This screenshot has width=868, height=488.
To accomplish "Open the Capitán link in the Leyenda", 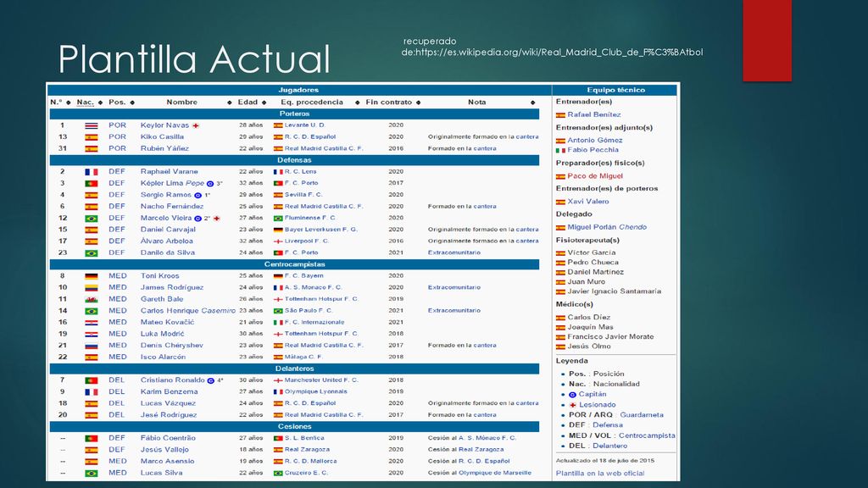I will pos(593,395).
